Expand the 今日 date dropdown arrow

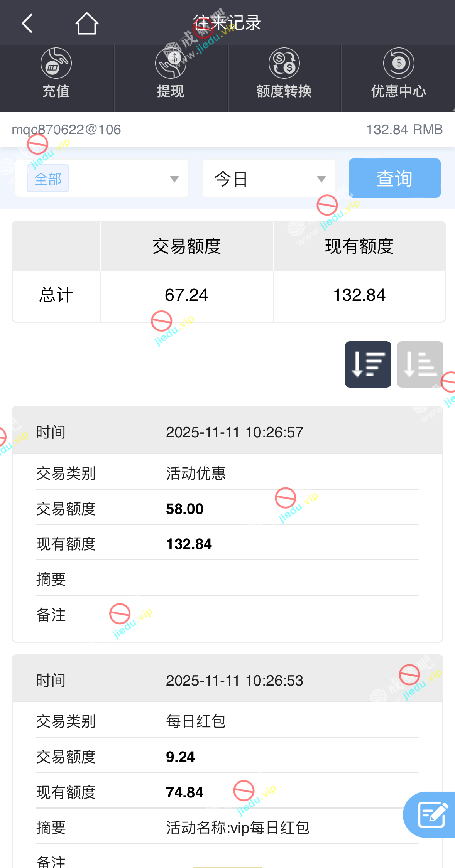tap(321, 179)
